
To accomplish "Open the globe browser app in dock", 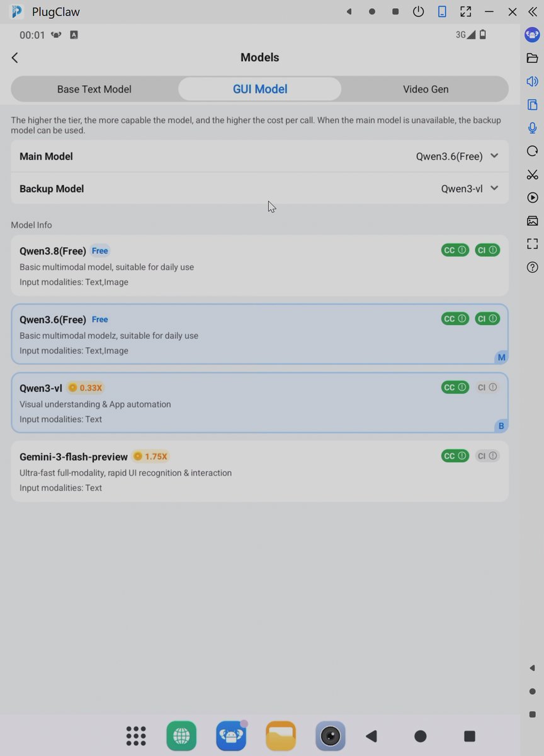I will 181,736.
